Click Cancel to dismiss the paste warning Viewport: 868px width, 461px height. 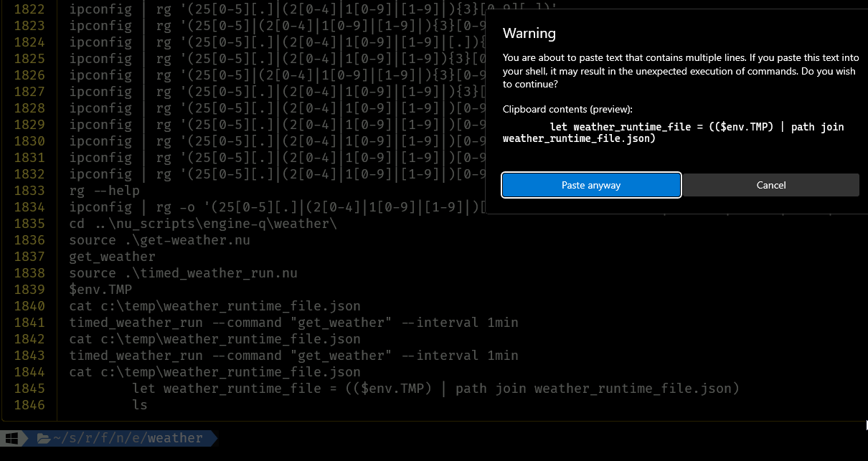click(770, 185)
